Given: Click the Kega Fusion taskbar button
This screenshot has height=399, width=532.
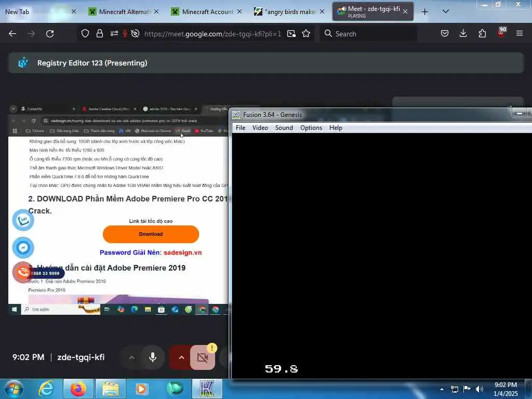Looking at the screenshot, I should tap(207, 389).
